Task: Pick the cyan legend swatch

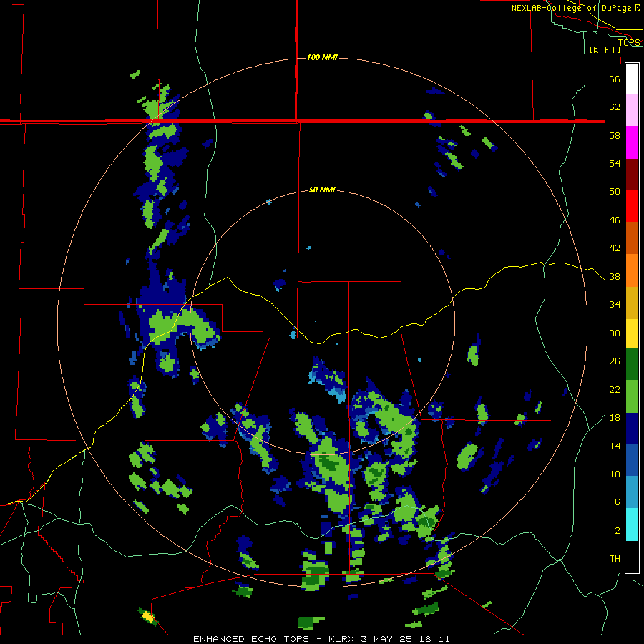Action: 632,525
